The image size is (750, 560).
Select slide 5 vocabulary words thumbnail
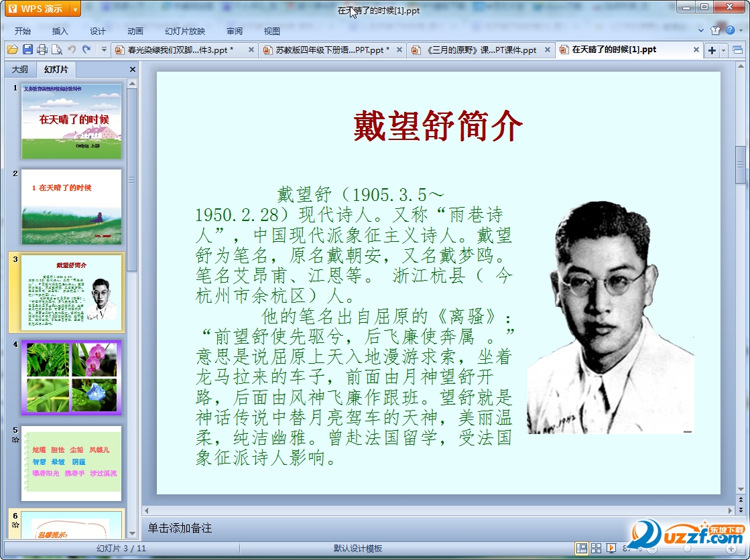coord(71,464)
